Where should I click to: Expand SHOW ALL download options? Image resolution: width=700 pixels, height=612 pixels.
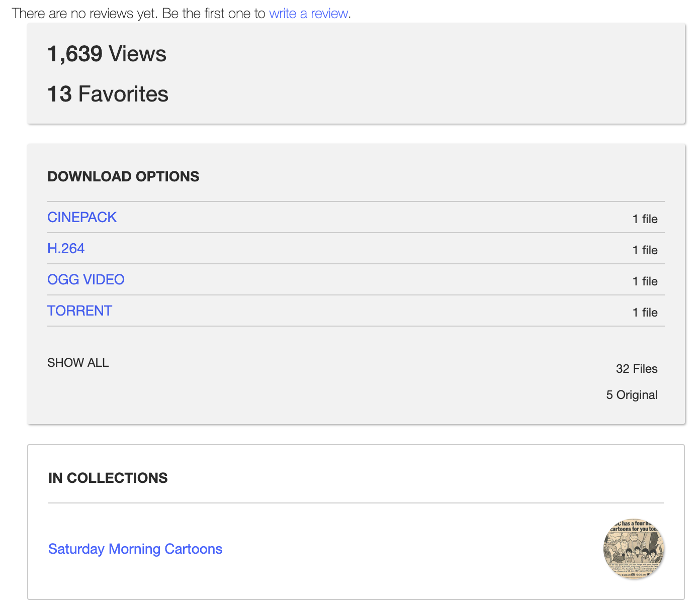78,363
